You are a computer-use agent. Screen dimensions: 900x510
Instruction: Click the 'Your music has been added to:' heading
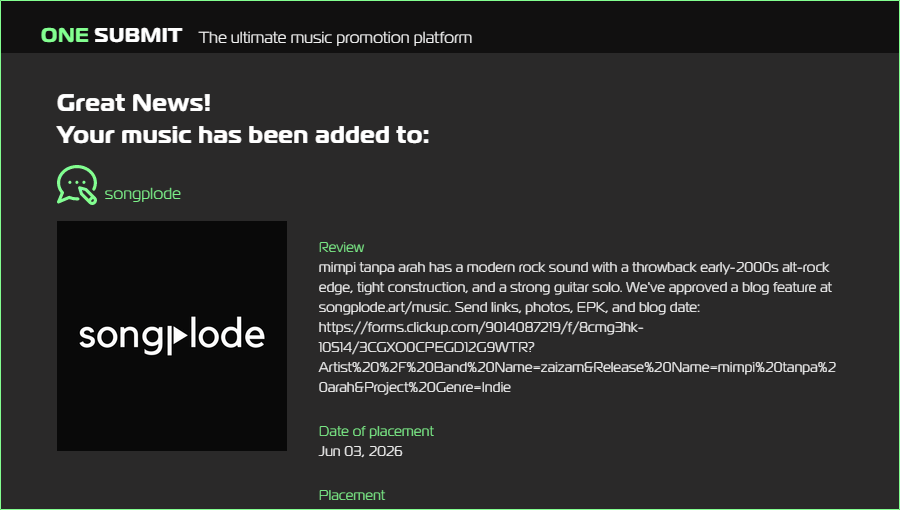pyautogui.click(x=243, y=135)
